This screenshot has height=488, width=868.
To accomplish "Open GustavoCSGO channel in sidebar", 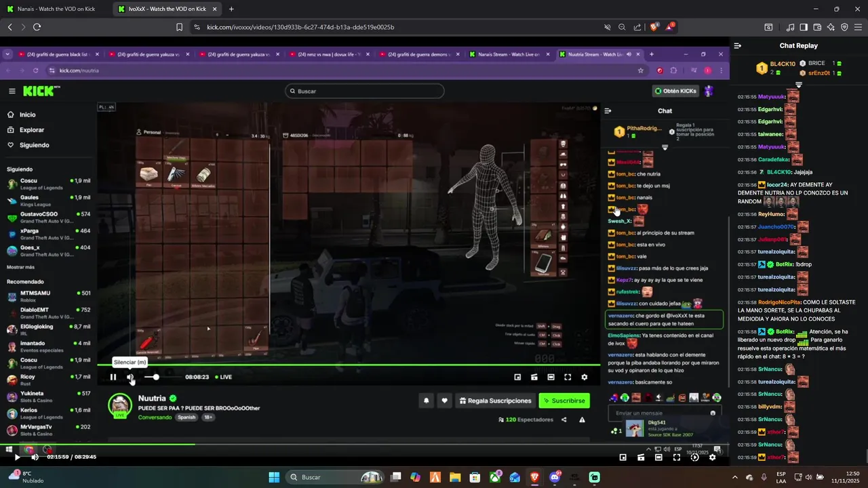I will [48, 217].
